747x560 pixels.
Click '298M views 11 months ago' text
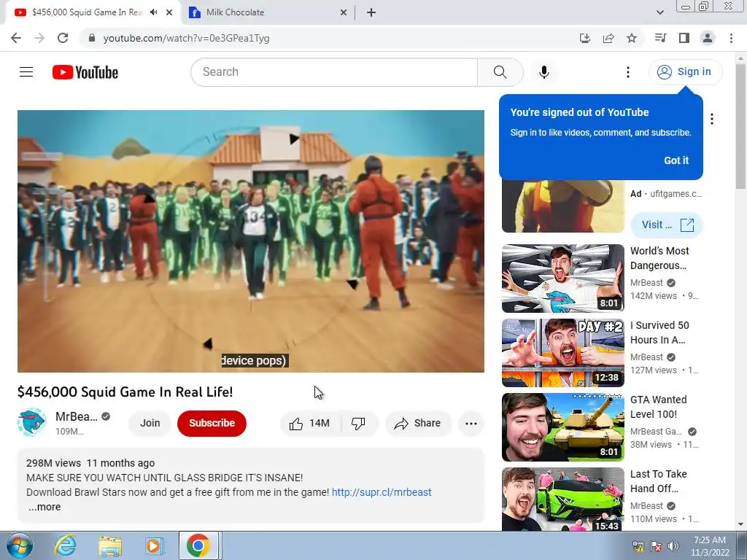coord(90,463)
